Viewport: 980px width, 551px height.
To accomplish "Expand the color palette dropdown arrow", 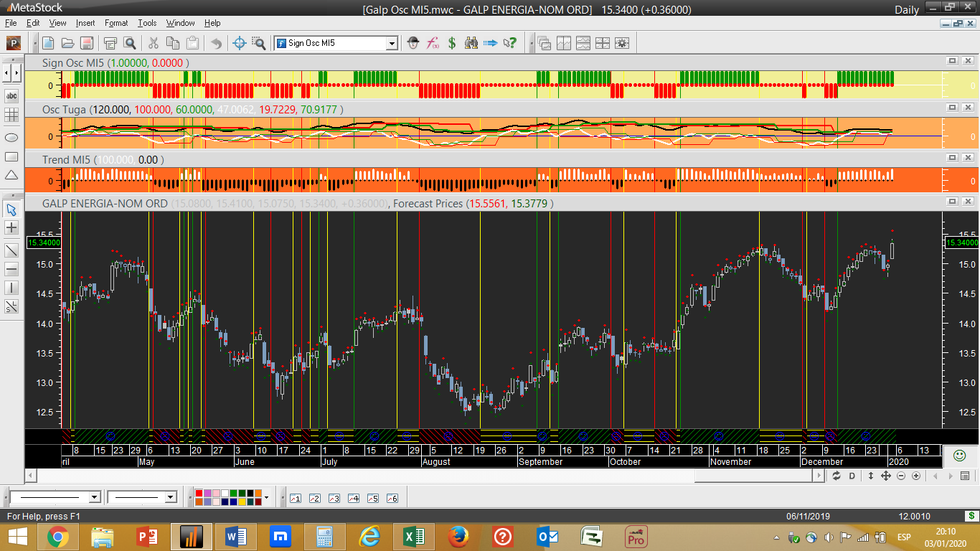I will point(266,497).
